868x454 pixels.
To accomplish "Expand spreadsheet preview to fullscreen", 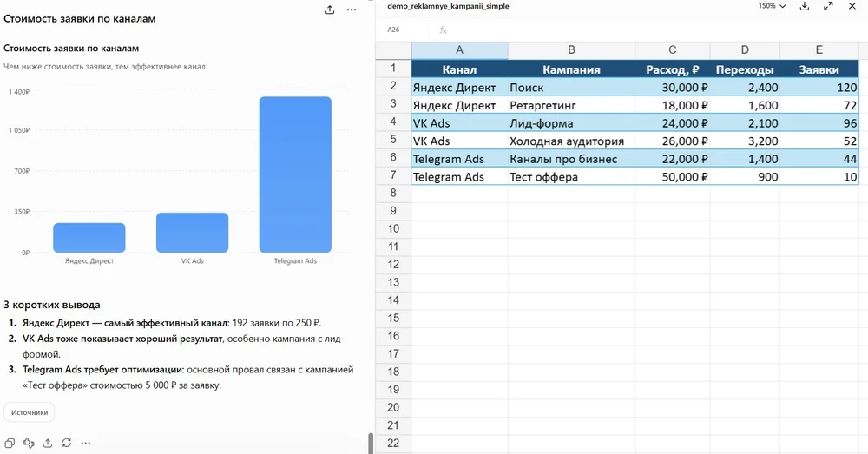I will 829,6.
